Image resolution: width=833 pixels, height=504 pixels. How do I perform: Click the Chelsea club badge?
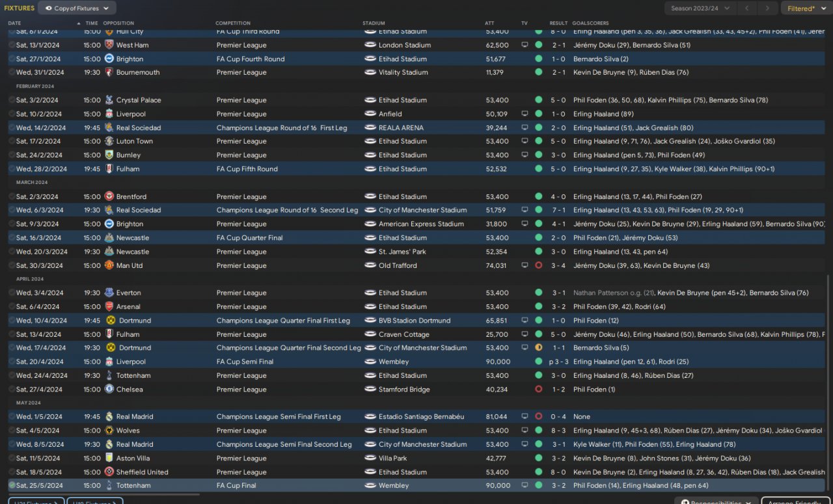point(109,389)
